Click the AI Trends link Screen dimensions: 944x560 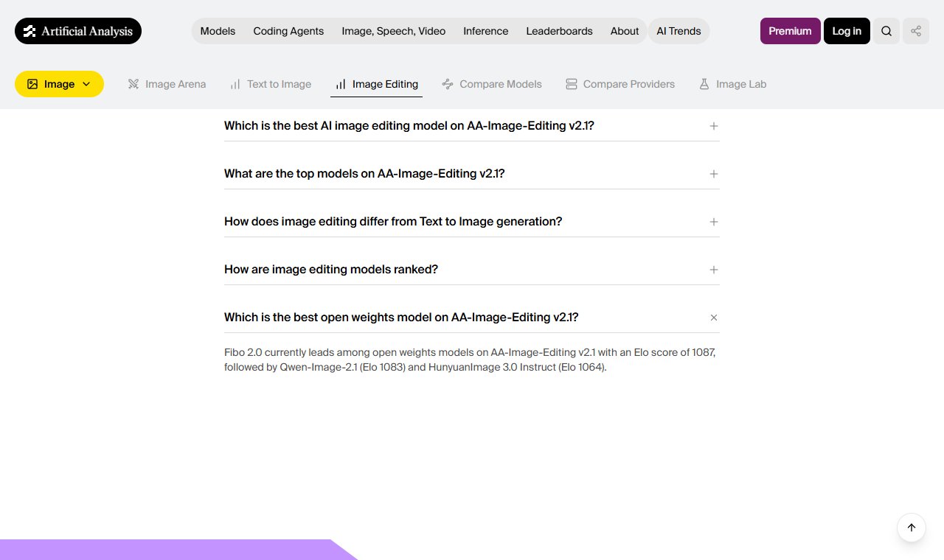678,31
